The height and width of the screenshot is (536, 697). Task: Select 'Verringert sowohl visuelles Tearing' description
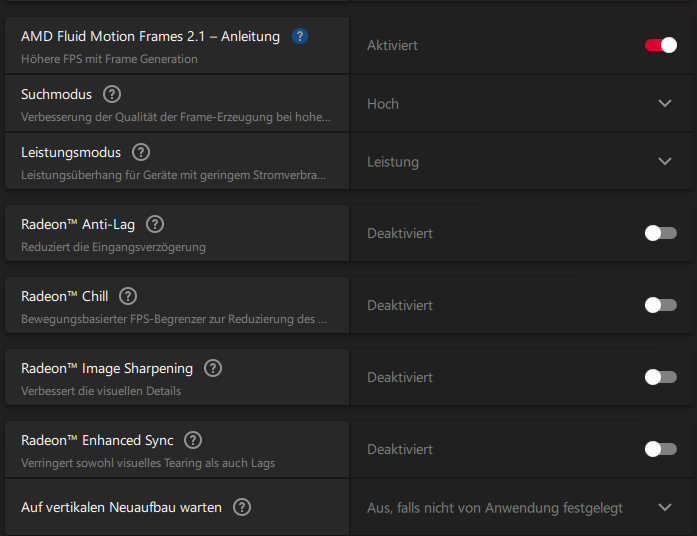(x=148, y=463)
